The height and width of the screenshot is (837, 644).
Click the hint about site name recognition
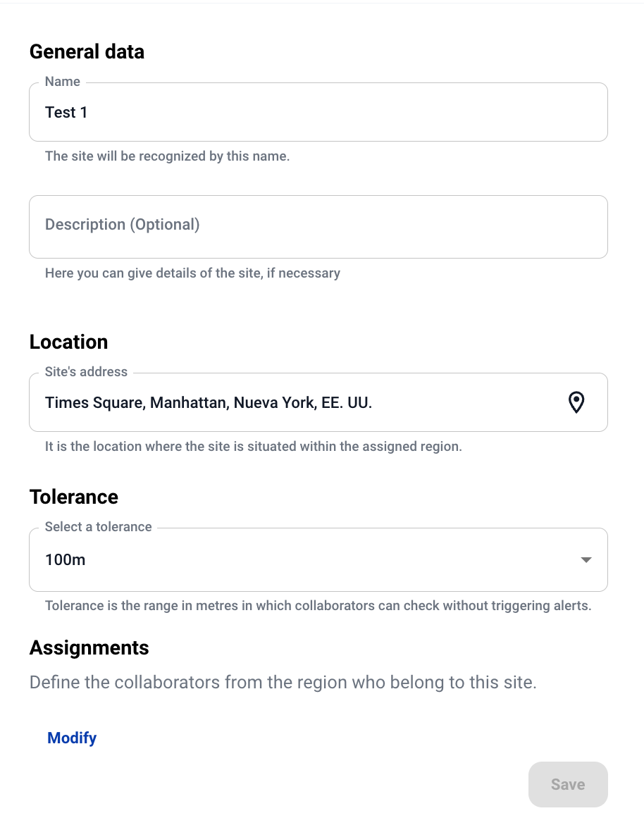point(167,156)
